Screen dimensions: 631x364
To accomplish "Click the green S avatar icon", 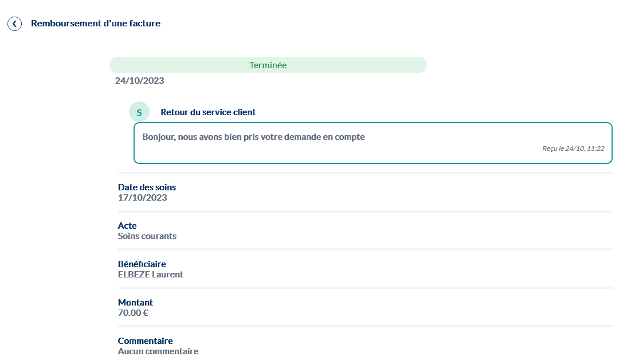I will [x=139, y=112].
